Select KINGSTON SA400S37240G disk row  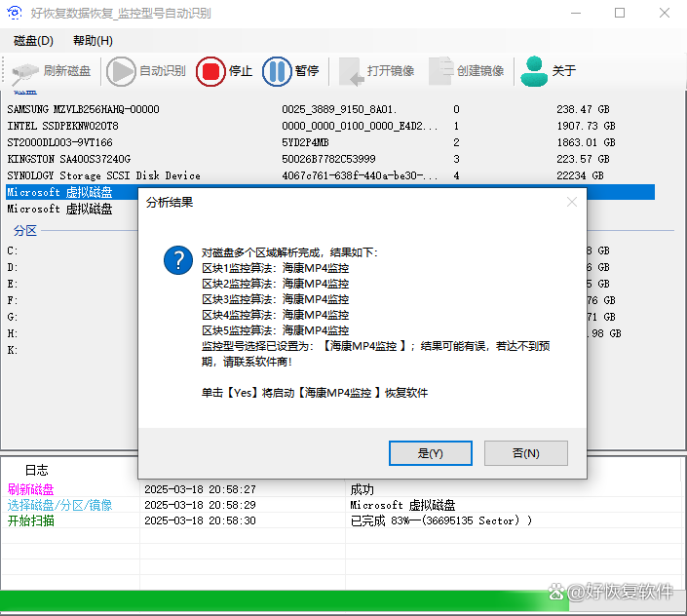[x=330, y=159]
